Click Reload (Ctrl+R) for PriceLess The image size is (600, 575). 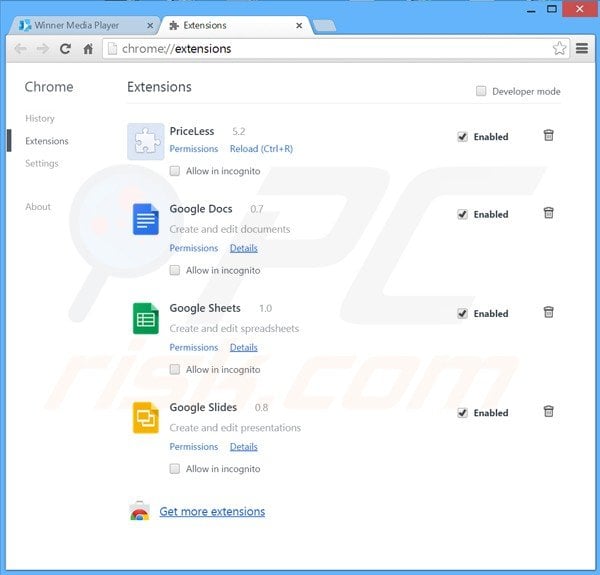tap(261, 148)
